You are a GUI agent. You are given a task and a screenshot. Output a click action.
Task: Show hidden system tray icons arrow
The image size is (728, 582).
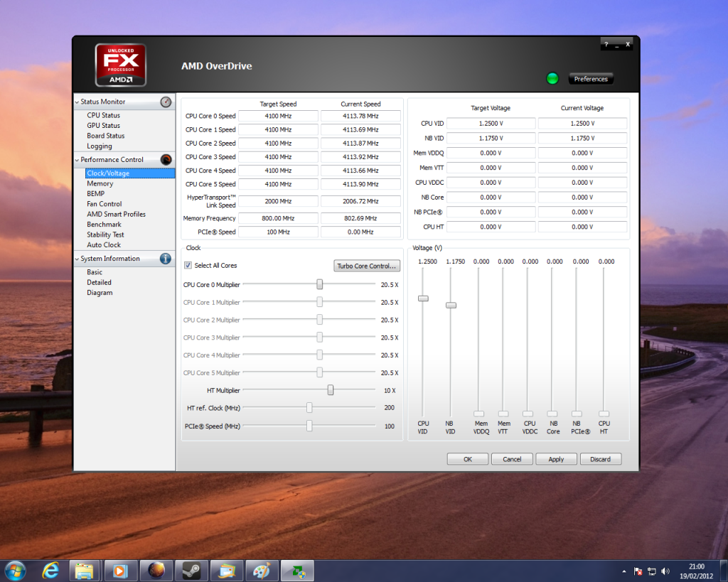pos(624,571)
